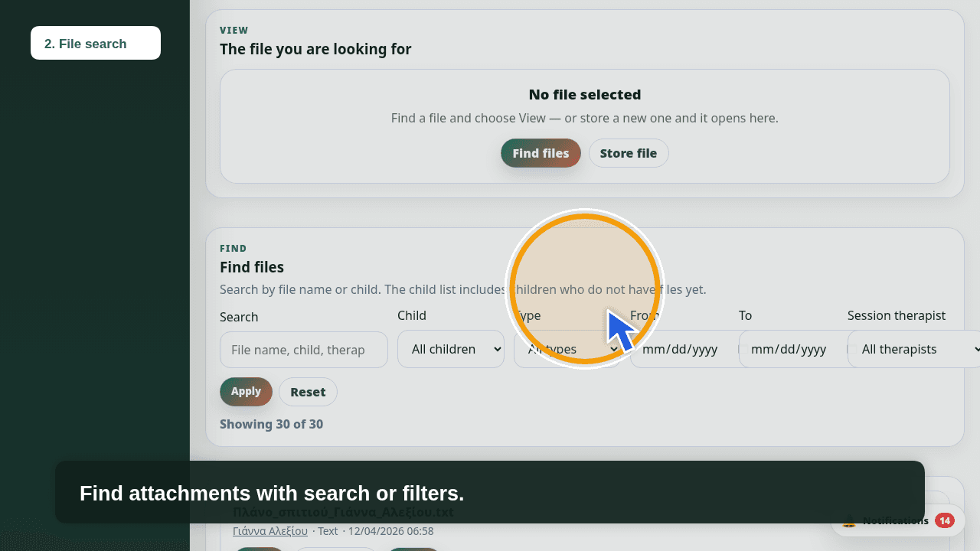
Task: Open the Type filter dropdown
Action: [567, 349]
